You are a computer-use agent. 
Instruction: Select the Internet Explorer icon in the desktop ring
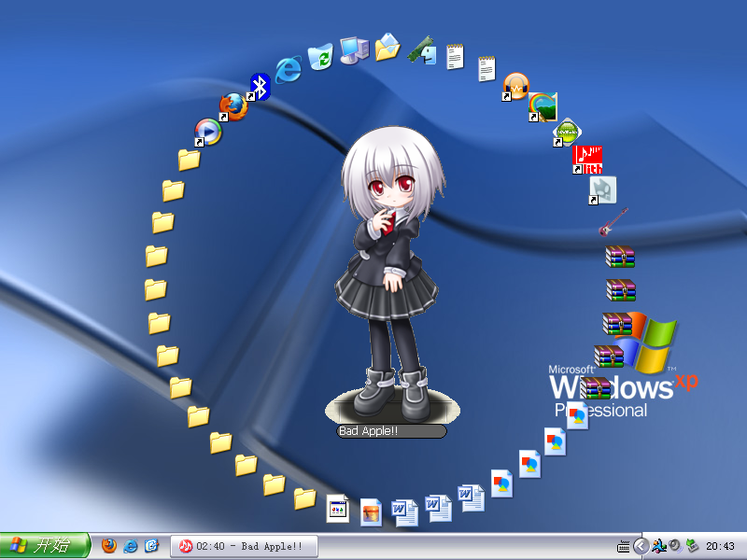tap(289, 69)
